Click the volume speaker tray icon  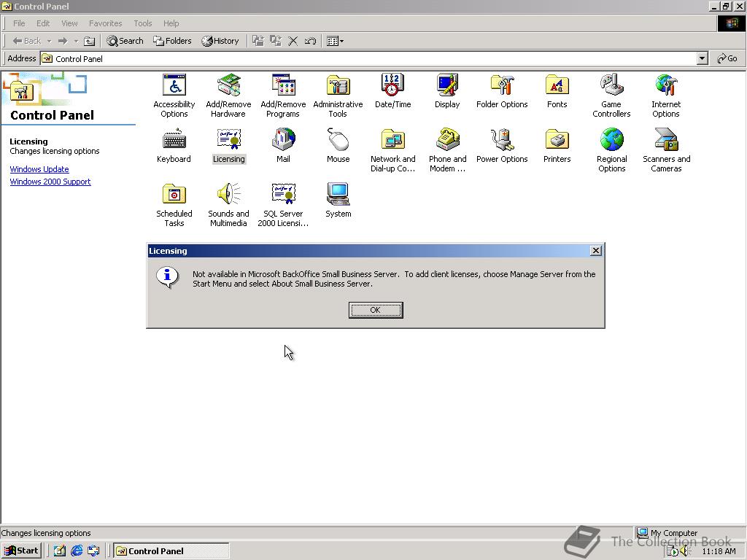(685, 551)
